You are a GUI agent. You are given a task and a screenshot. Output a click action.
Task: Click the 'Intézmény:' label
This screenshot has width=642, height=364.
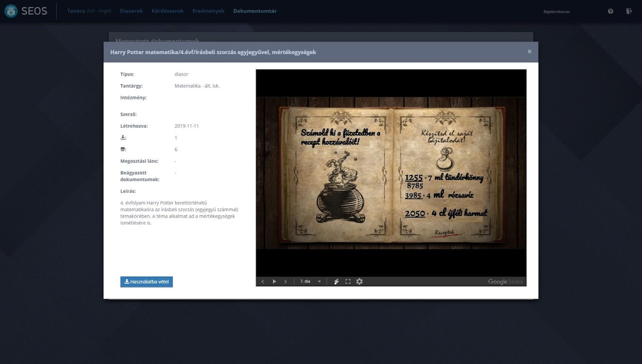(133, 97)
